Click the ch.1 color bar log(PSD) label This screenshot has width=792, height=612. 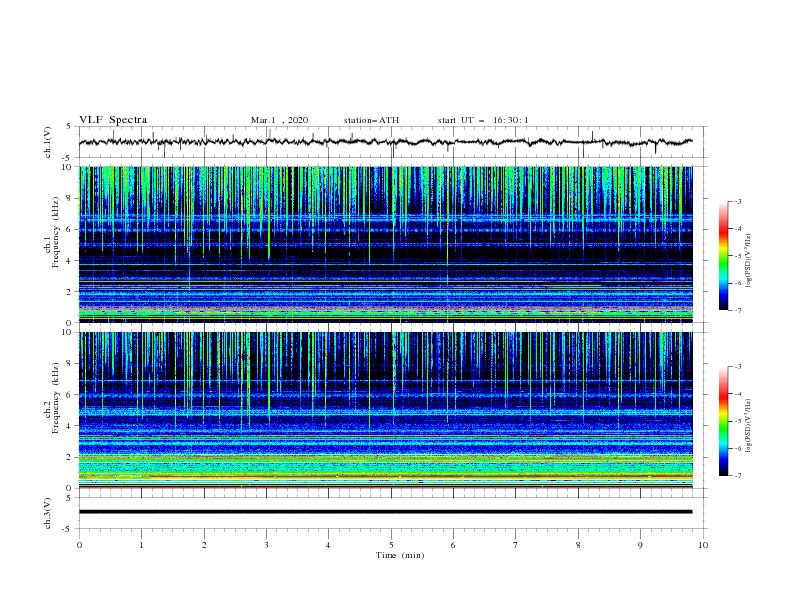tap(748, 260)
